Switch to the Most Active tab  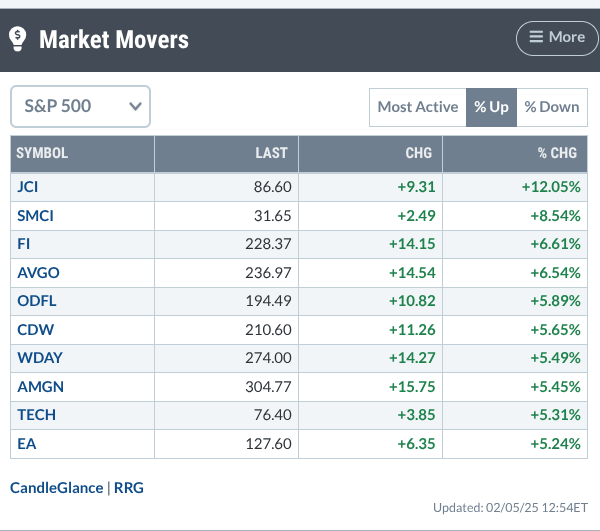click(418, 107)
